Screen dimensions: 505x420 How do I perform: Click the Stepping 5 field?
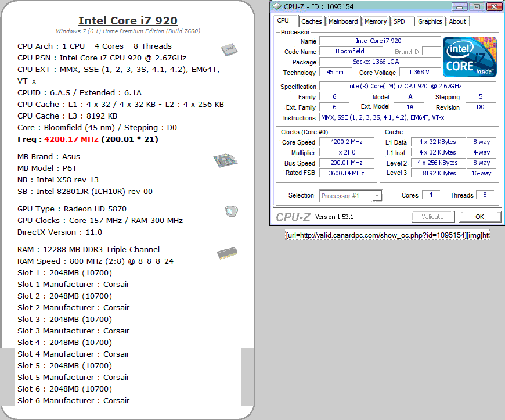tap(480, 96)
